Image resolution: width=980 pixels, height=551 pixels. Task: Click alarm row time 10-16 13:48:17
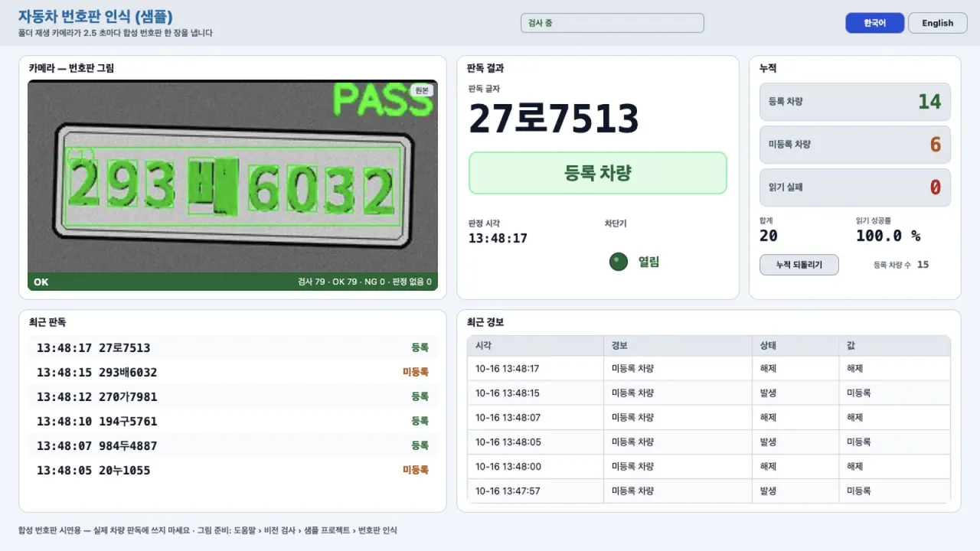tap(507, 368)
